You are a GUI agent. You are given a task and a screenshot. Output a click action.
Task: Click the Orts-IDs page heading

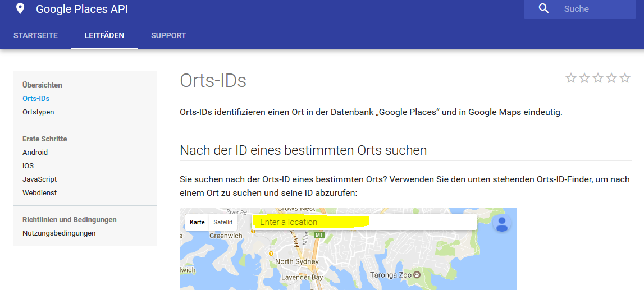(x=213, y=81)
